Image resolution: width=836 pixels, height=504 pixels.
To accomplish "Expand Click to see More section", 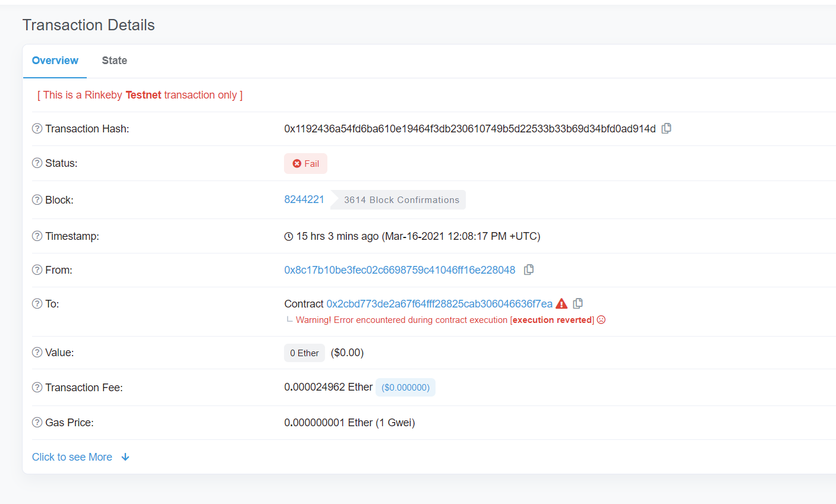I will click(71, 457).
